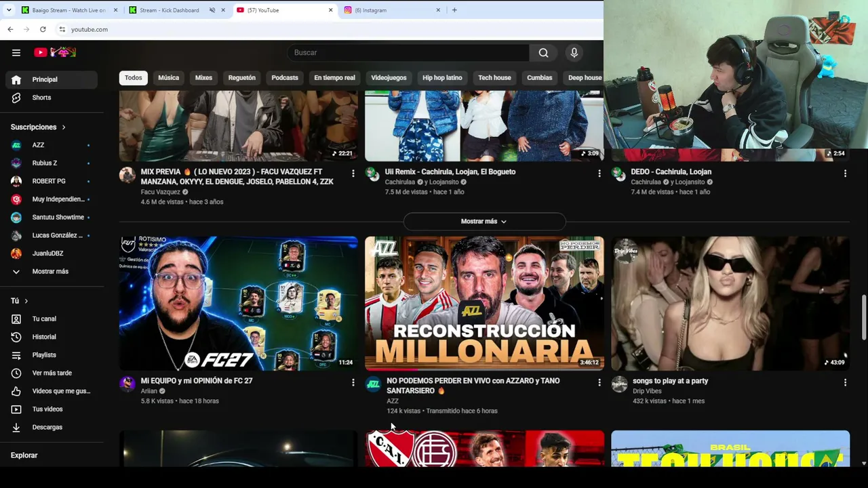Click the Buscar search field
This screenshot has height=488, width=868.
409,52
